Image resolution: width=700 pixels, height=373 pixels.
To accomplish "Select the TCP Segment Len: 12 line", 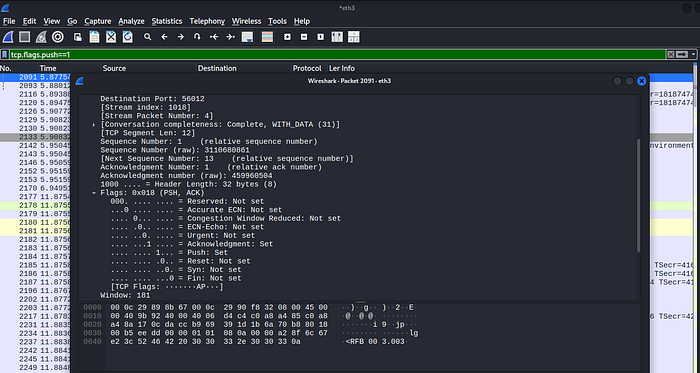I will [148, 133].
